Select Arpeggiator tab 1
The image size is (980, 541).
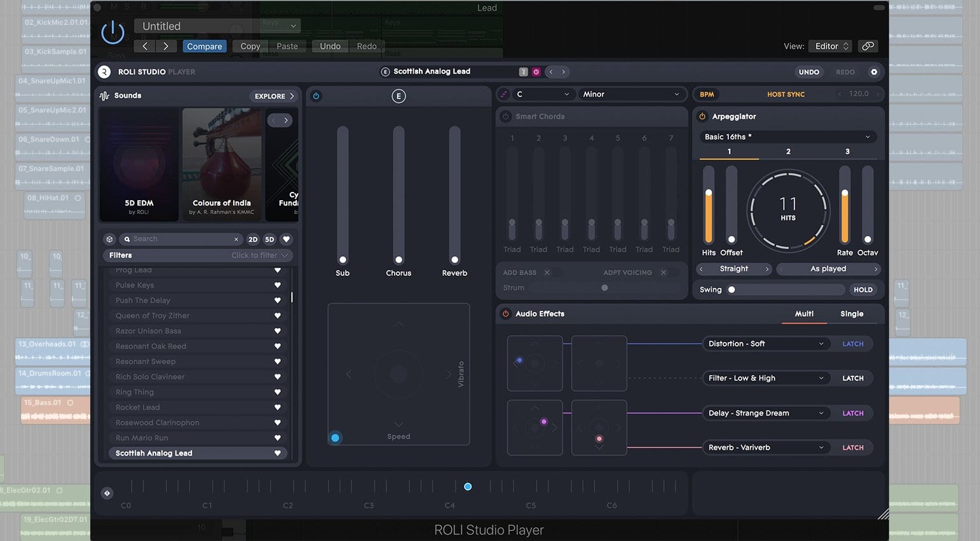click(x=729, y=151)
